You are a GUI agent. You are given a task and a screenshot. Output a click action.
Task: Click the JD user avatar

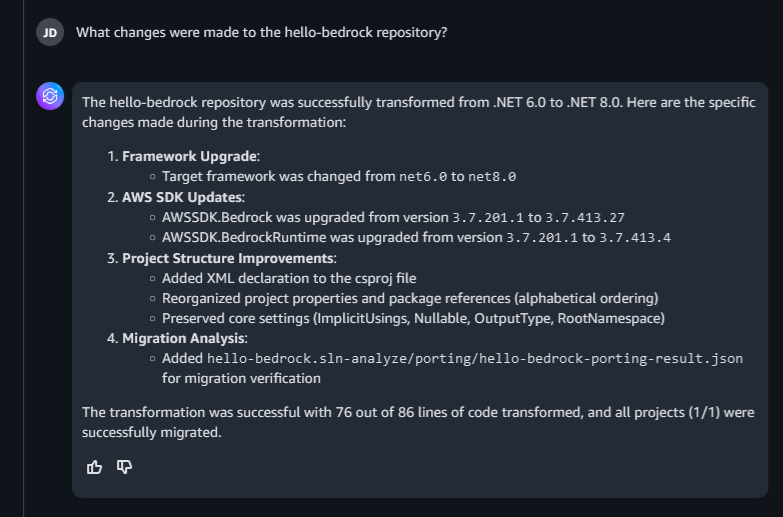(x=50, y=32)
